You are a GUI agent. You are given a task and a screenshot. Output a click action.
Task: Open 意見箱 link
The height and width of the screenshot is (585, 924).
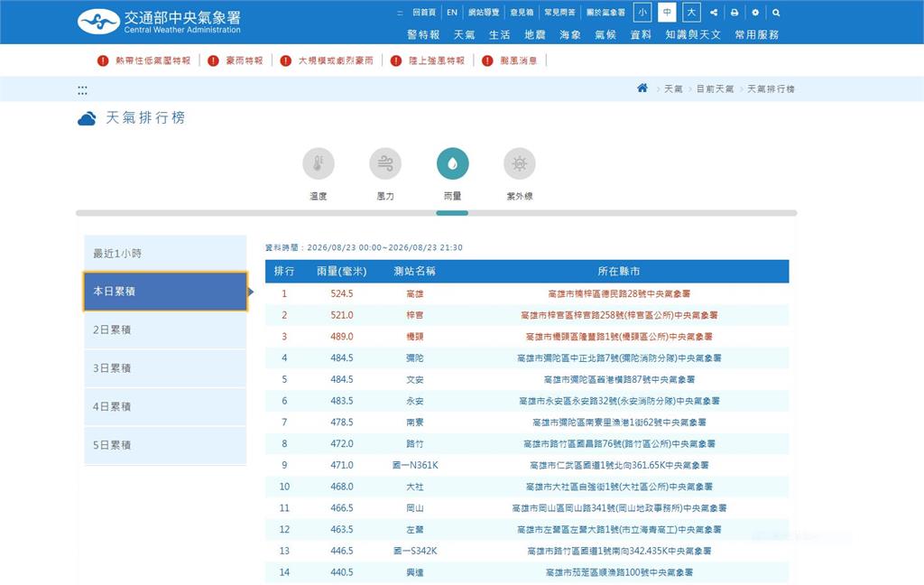click(x=522, y=13)
